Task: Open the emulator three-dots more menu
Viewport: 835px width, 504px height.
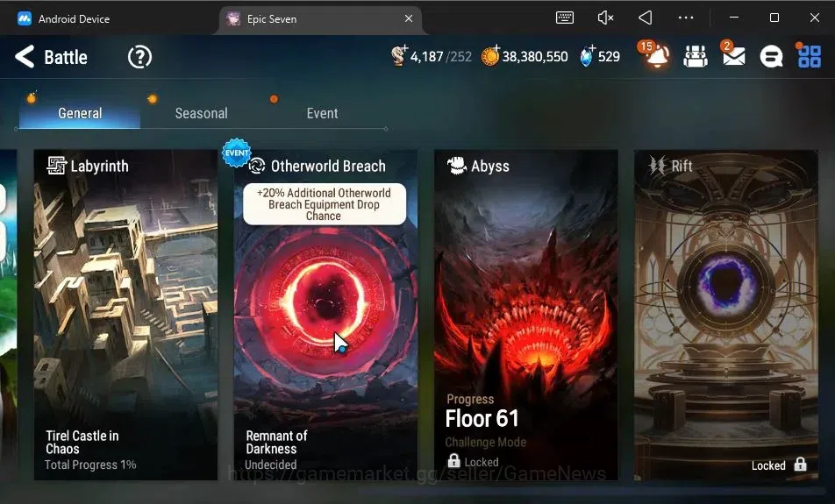Action: coord(686,18)
